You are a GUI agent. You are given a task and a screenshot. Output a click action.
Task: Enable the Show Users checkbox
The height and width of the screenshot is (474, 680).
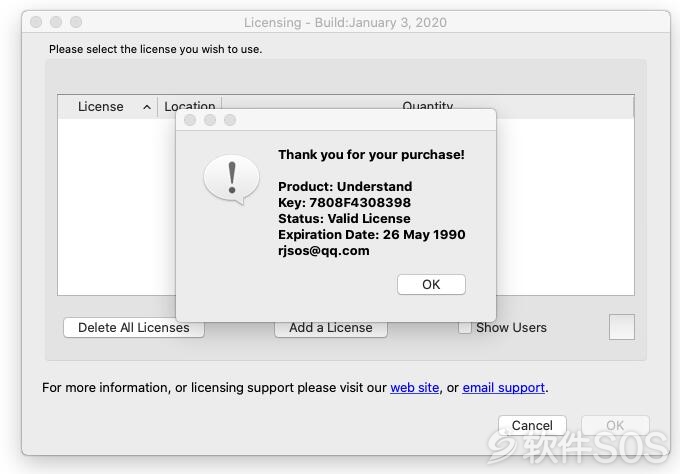(464, 327)
